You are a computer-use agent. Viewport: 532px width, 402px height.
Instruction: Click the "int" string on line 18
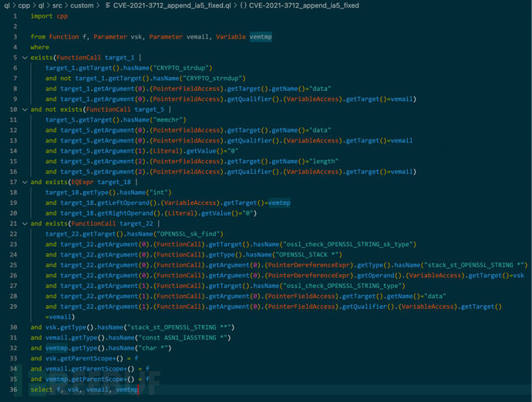tap(160, 193)
